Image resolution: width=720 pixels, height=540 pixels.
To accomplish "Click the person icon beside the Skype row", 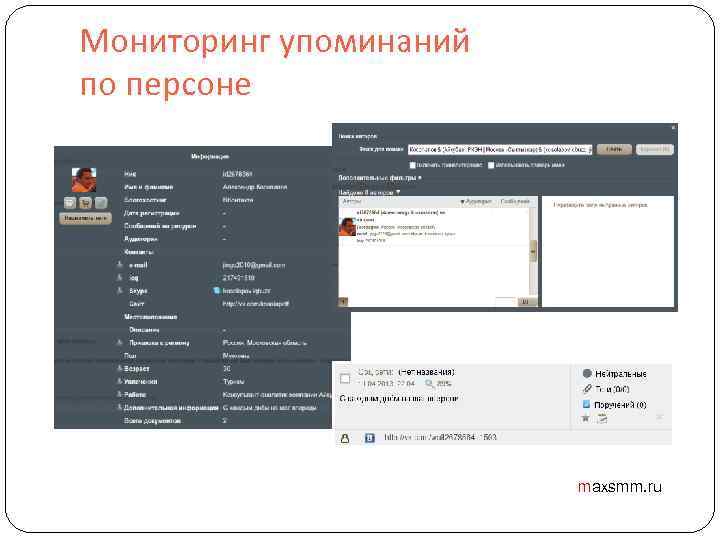I will click(120, 290).
